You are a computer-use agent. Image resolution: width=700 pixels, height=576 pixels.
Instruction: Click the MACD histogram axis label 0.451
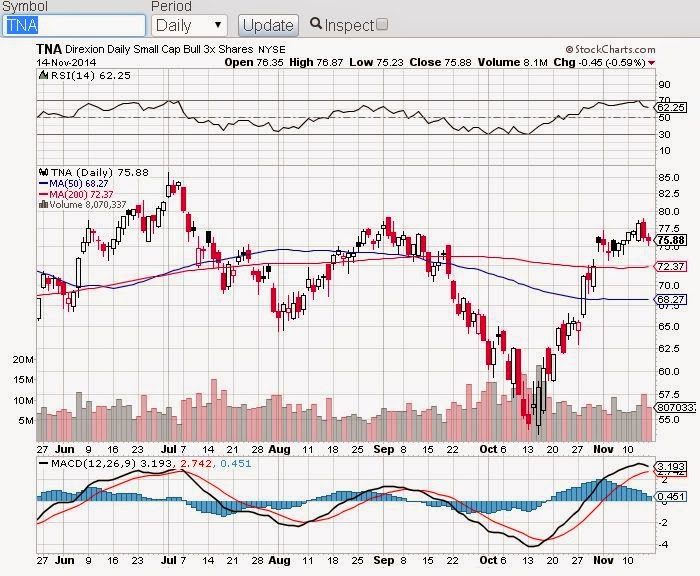pyautogui.click(x=671, y=497)
